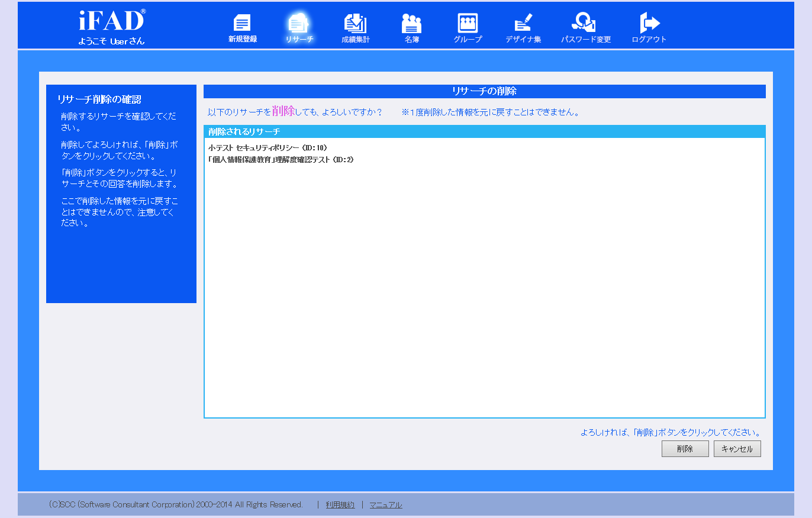This screenshot has width=812, height=518.
Task: Select the 「個人情報保護教育」理解度確認テスト (ID:2) entry
Action: [x=281, y=160]
